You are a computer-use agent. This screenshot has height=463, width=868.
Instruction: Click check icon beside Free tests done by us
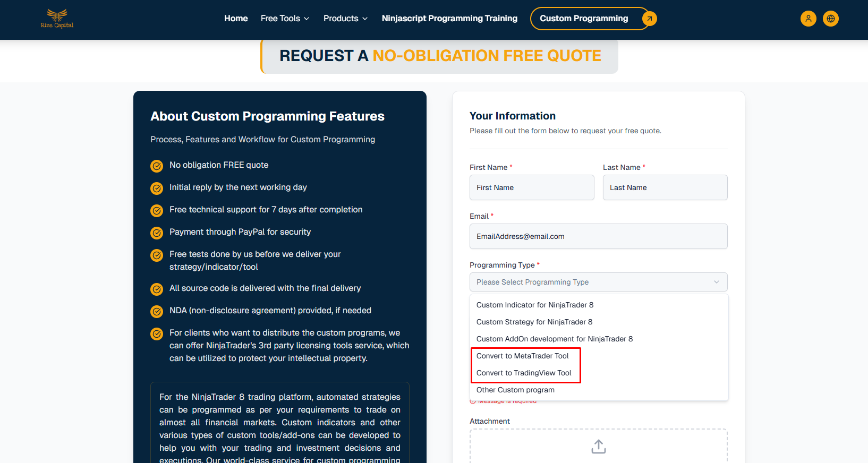coord(157,255)
